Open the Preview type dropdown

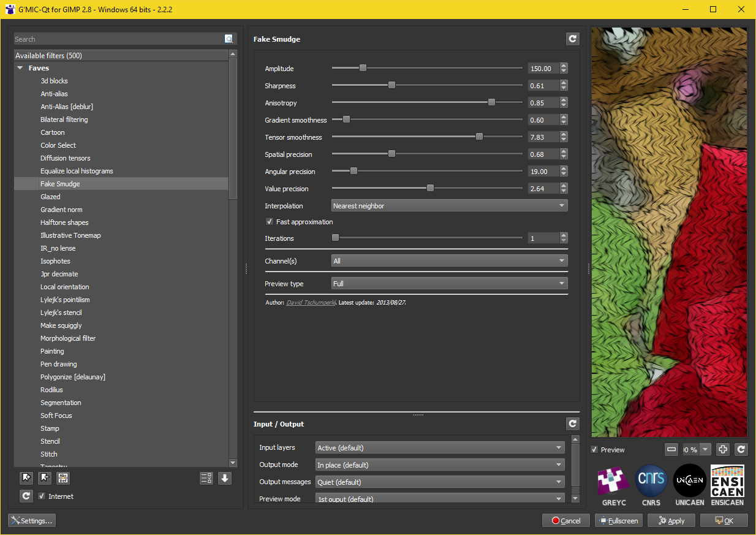tap(449, 284)
